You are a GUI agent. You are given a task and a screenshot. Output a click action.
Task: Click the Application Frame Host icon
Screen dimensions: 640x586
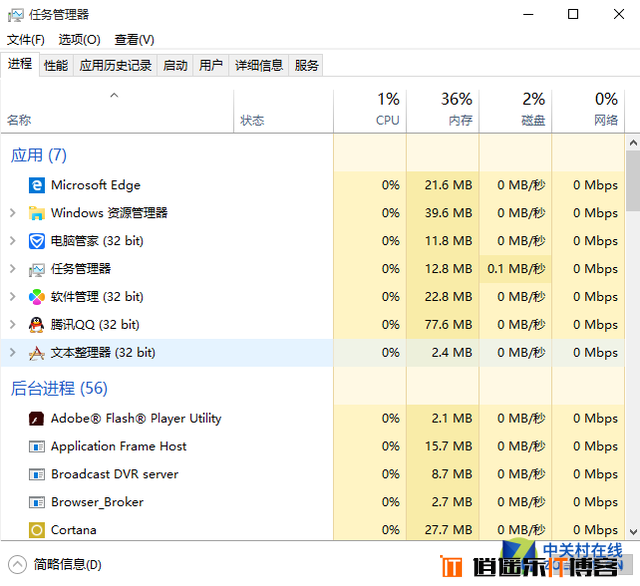(36, 447)
